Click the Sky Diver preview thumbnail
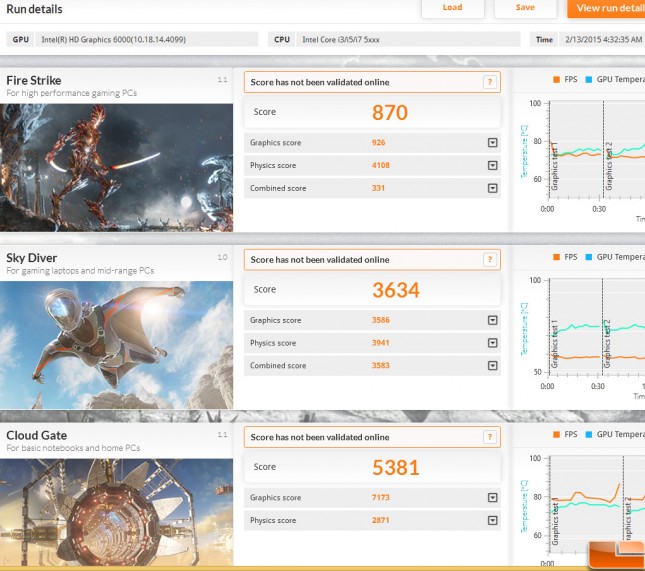 tap(116, 345)
